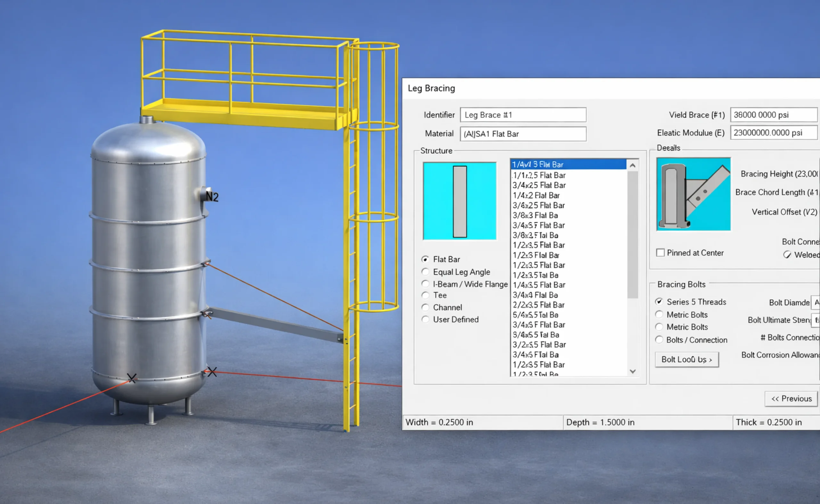Choose the I-Beam / Wide Flange option
820x504 pixels.
tap(425, 284)
